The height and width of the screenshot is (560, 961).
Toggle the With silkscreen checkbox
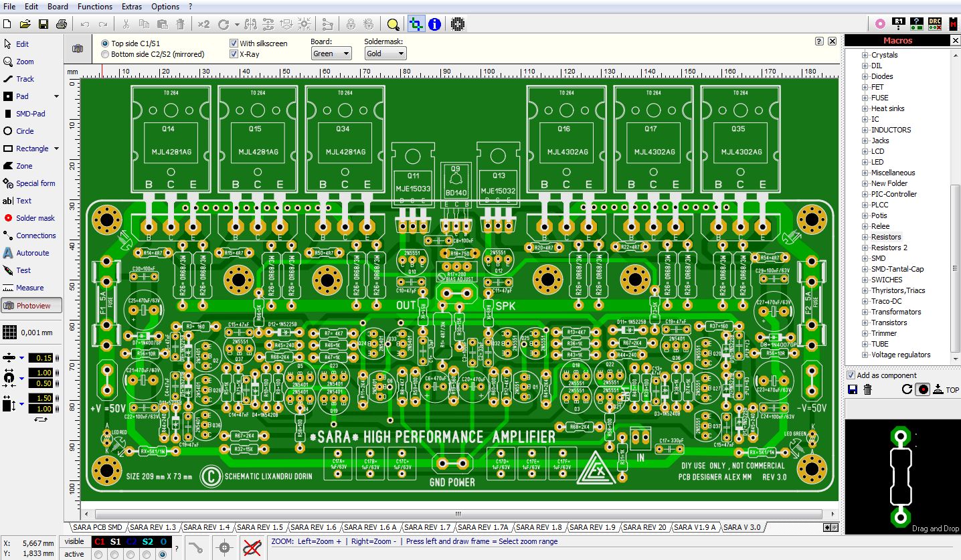pyautogui.click(x=234, y=43)
